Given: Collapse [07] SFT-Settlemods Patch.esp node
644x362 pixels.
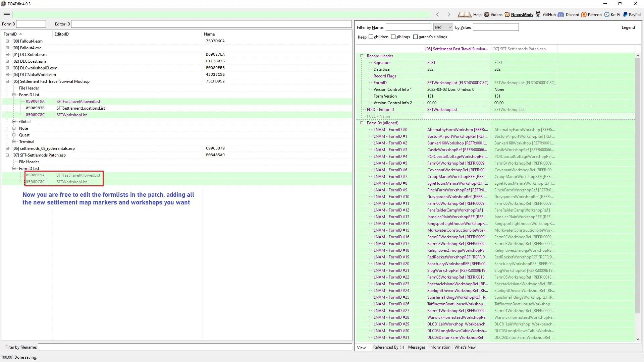Looking at the screenshot, I should pyautogui.click(x=7, y=155).
